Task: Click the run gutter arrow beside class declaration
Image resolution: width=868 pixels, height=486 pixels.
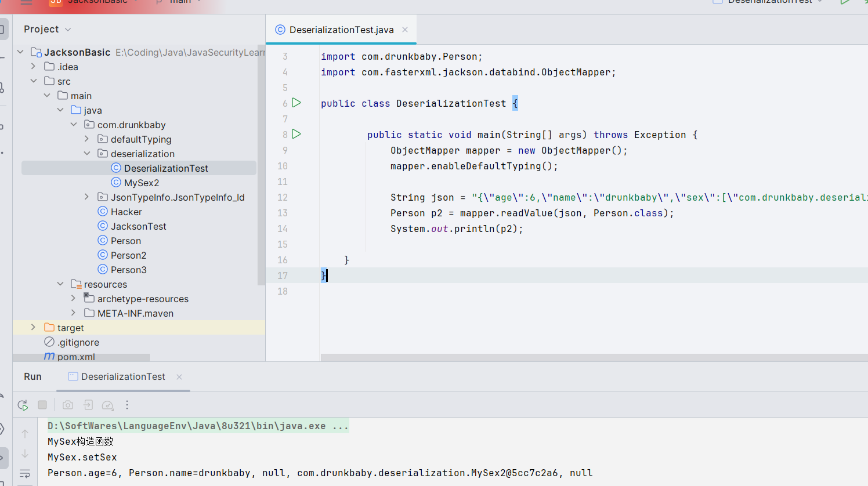Action: [296, 103]
